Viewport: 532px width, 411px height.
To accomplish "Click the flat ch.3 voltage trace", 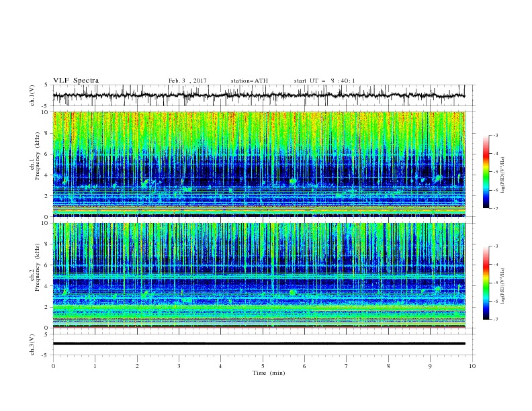I will 259,344.
